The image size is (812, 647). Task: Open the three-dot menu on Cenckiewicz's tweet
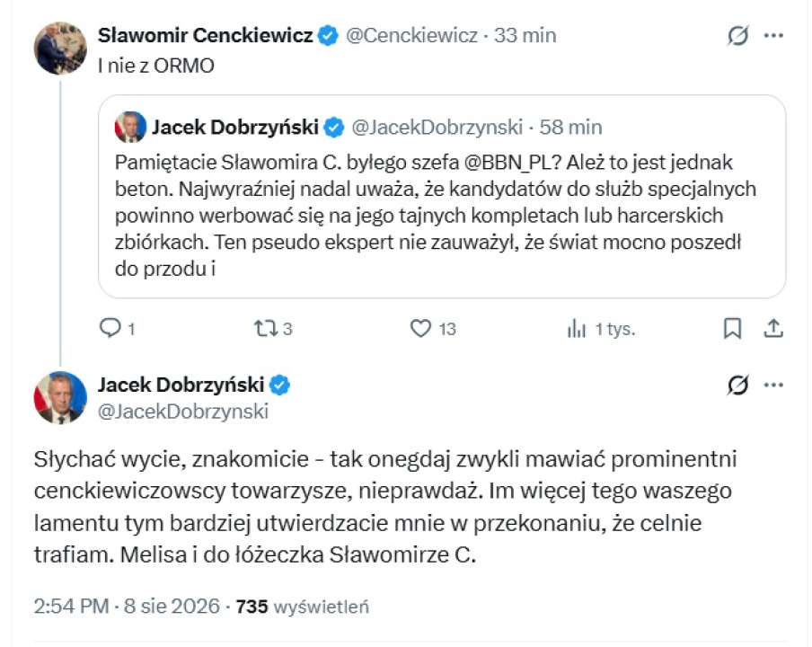point(773,36)
